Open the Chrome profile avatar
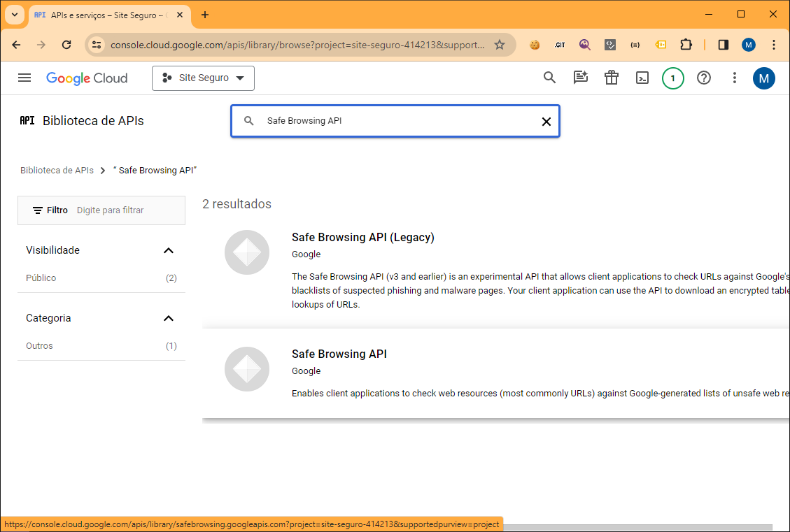 click(x=749, y=45)
